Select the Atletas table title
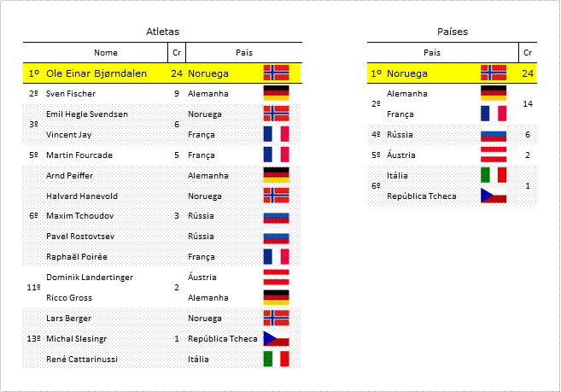 pos(162,32)
